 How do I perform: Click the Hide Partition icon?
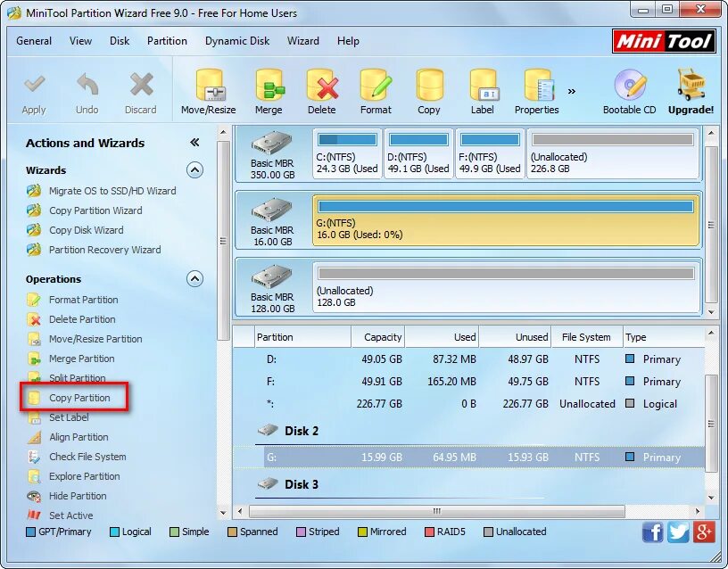34,496
